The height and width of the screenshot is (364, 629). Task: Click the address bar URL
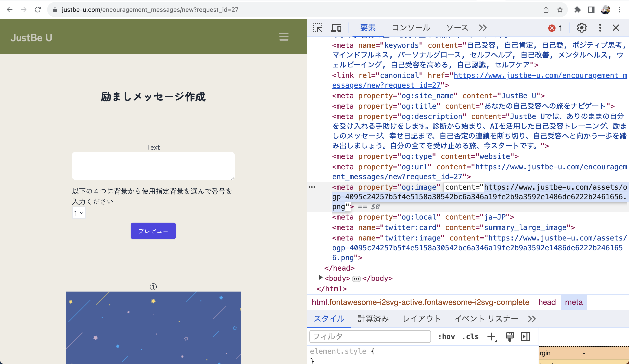(x=150, y=10)
